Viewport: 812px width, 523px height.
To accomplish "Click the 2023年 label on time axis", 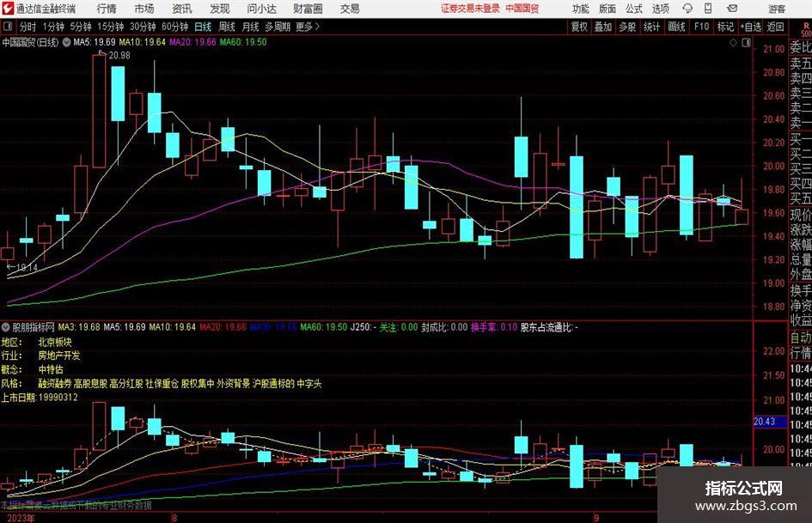I will (x=21, y=518).
